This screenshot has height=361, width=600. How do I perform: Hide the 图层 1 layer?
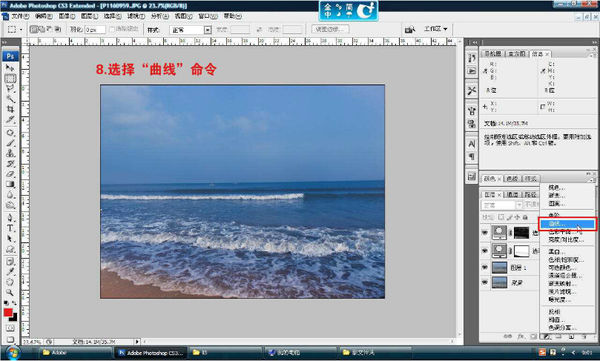(485, 267)
